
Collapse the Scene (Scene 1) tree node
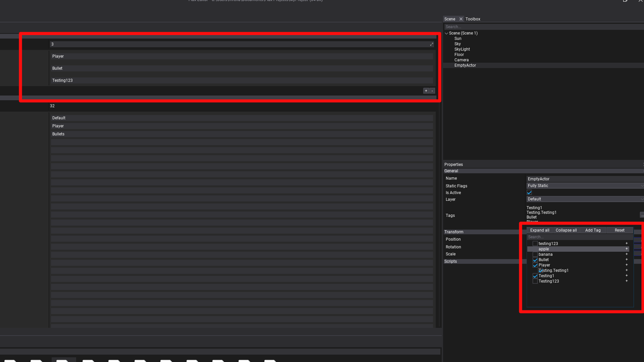click(446, 33)
